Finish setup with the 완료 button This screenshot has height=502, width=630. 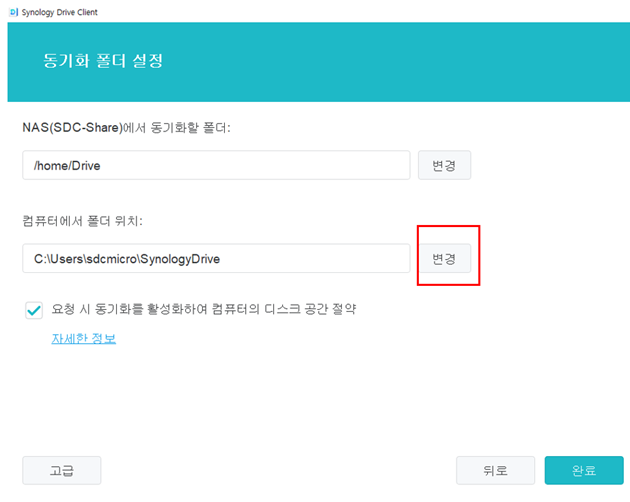point(584,470)
